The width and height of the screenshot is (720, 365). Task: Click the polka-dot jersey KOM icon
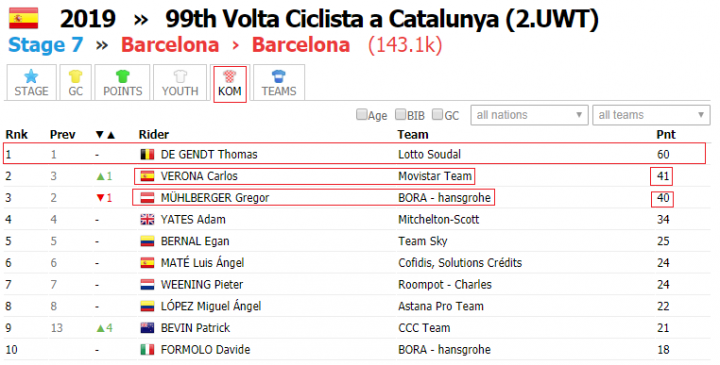coord(230,76)
